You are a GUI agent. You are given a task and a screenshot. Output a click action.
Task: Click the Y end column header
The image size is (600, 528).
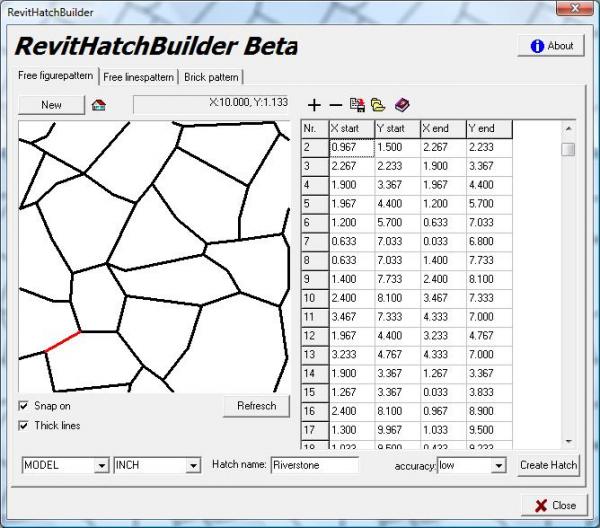click(x=489, y=129)
